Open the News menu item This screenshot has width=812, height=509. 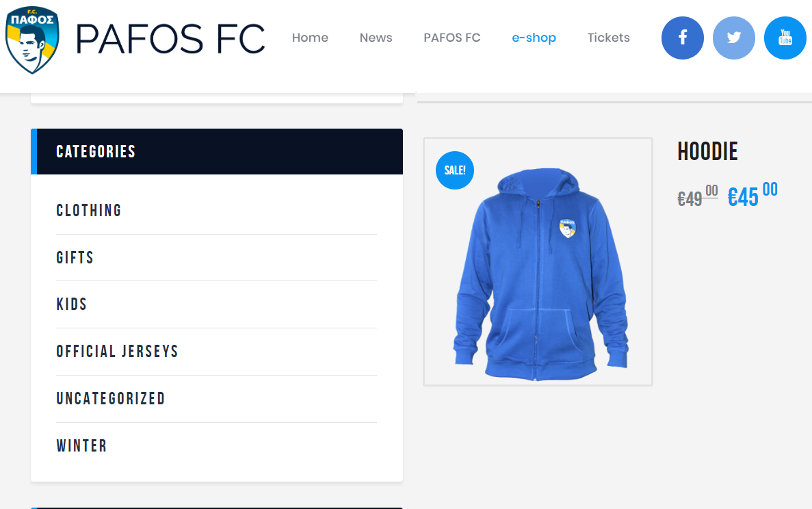tap(376, 38)
